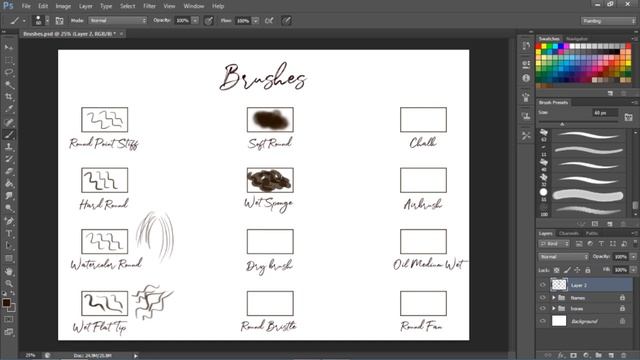Open the workspace switcher dropdown
The image size is (640, 360).
click(x=608, y=21)
